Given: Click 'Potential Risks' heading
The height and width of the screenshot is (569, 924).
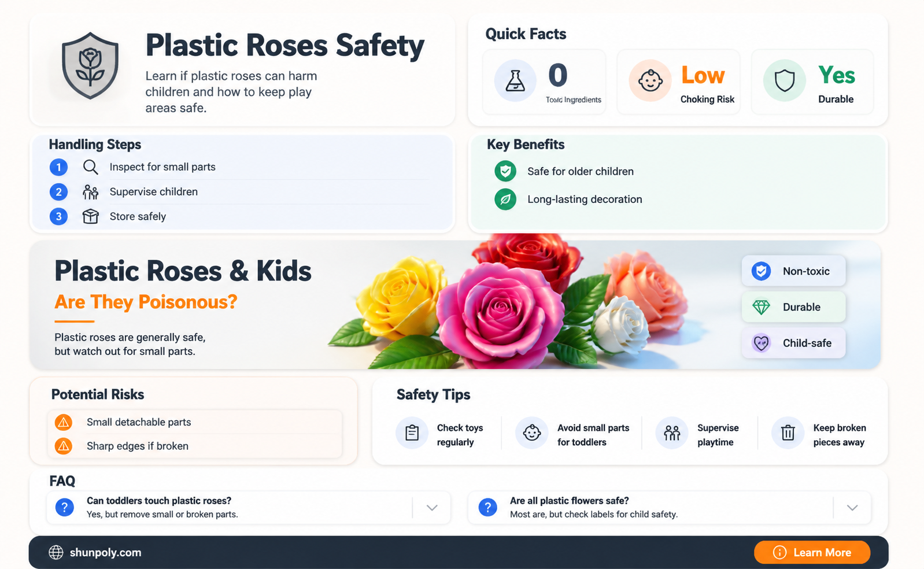Looking at the screenshot, I should [98, 394].
